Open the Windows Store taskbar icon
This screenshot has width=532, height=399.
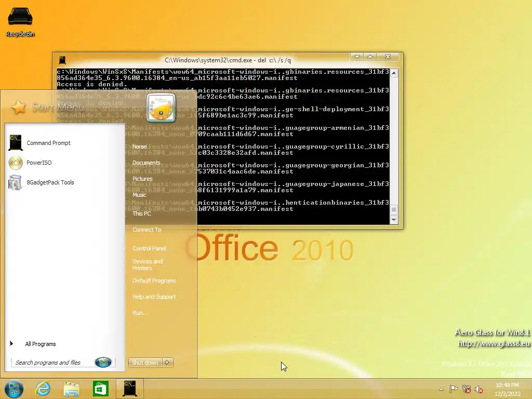coord(100,389)
